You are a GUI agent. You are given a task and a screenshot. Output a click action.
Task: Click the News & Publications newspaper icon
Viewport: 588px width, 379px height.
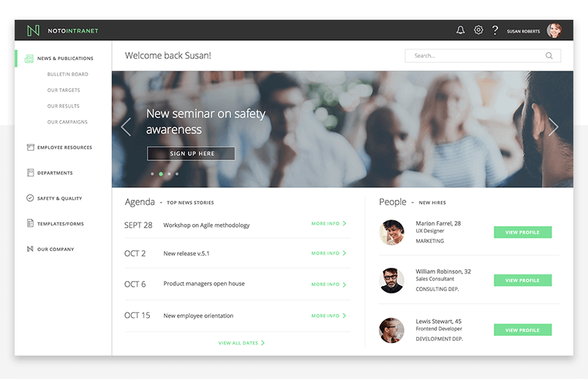tap(29, 59)
